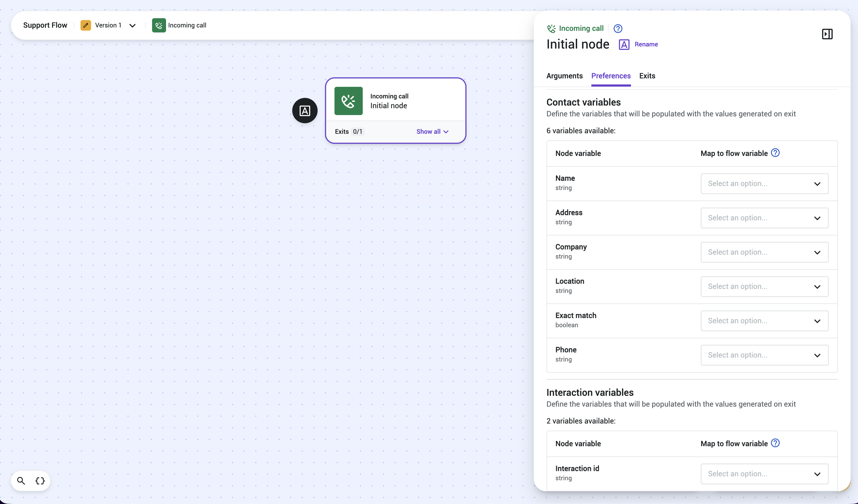The height and width of the screenshot is (504, 858).
Task: Open the code braces view icon
Action: pos(40,481)
